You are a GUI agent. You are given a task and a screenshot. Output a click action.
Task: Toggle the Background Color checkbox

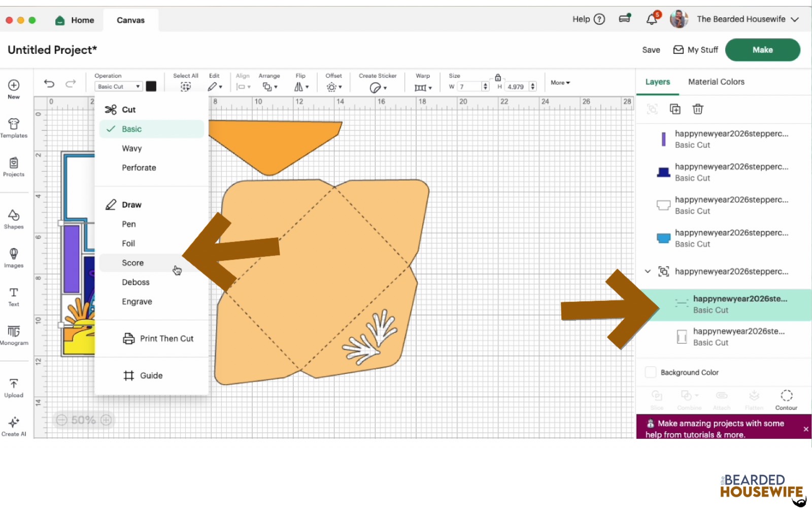click(x=650, y=372)
